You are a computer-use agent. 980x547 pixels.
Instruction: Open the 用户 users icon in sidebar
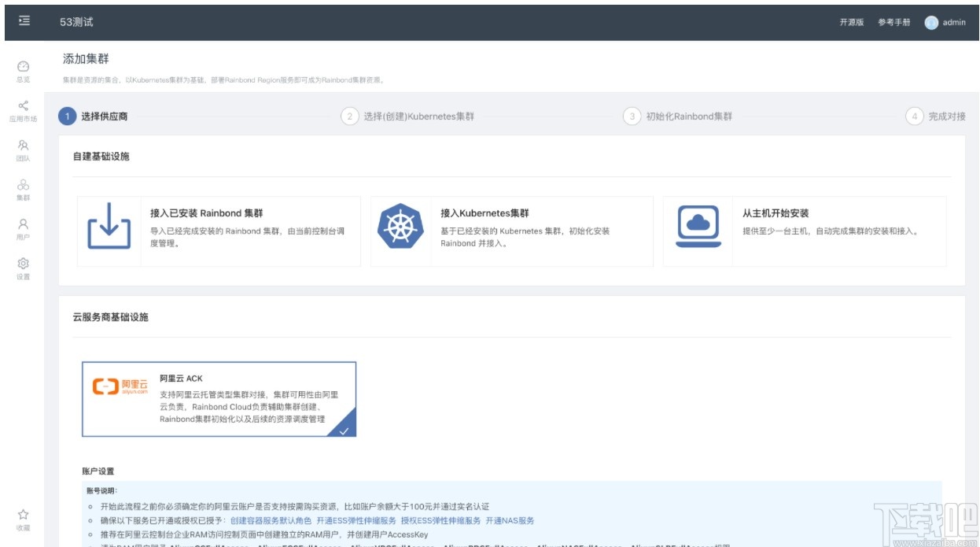pyautogui.click(x=24, y=223)
